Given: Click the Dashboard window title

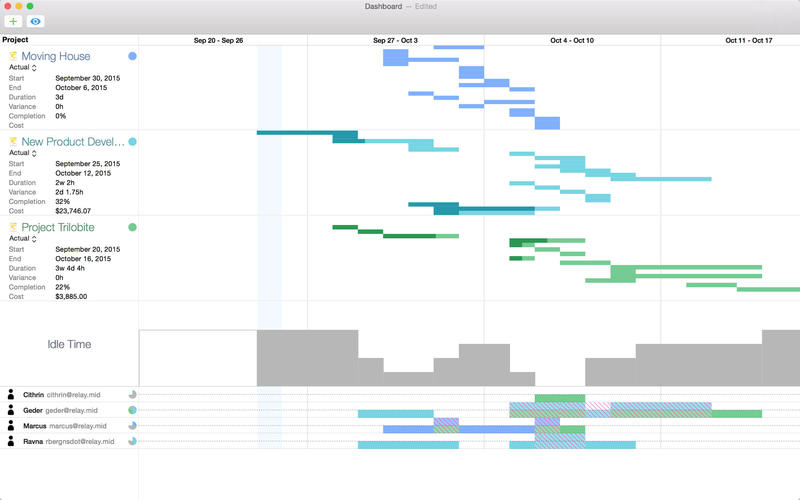Looking at the screenshot, I should coord(383,6).
